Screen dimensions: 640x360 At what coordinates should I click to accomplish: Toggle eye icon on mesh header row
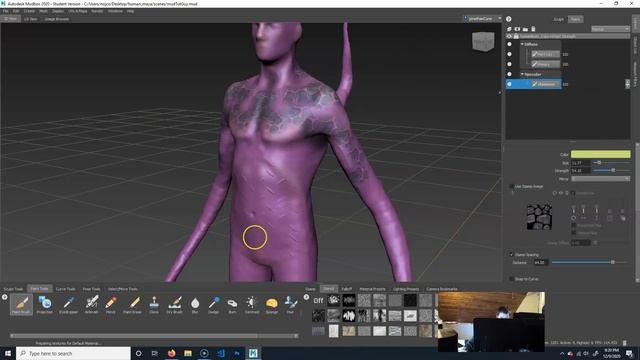click(x=509, y=36)
